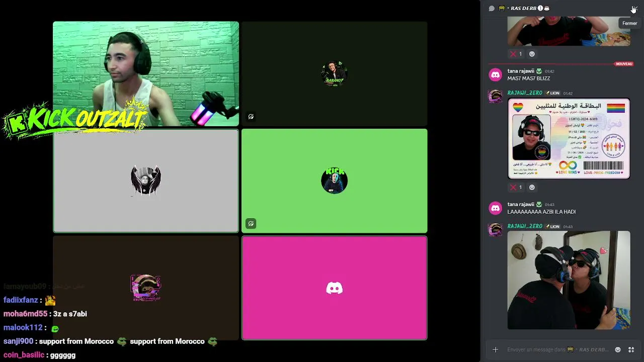Image resolution: width=644 pixels, height=362 pixels.
Task: Click username sanji900 in stream chat
Action: [x=18, y=341]
